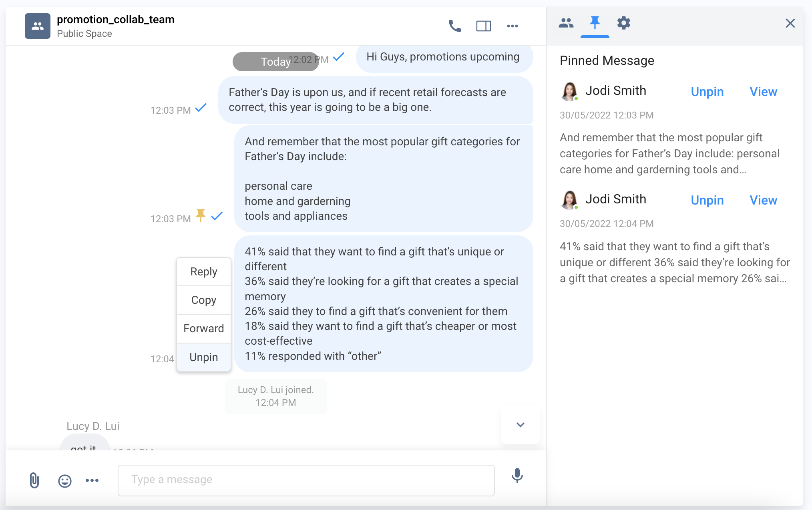Image resolution: width=812 pixels, height=510 pixels.
Task: Click Jodi Smith's avatar on first pinned message
Action: (569, 92)
